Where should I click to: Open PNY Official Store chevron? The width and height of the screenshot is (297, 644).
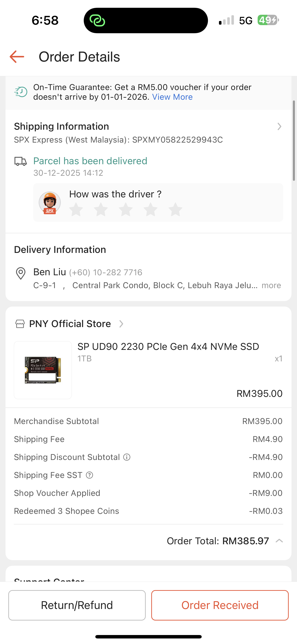121,324
